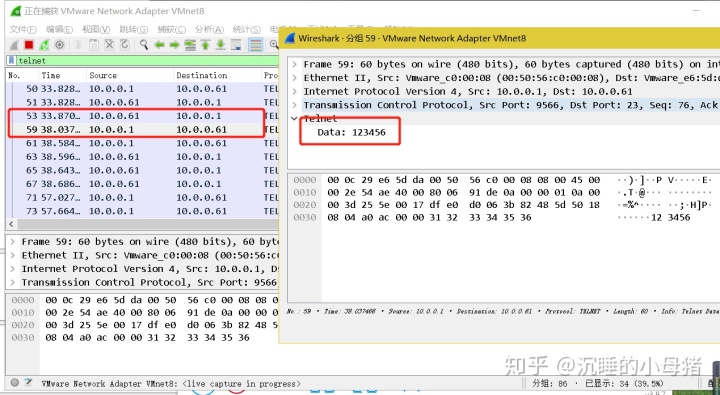Expand Internet Protocol row in main window
The width and height of the screenshot is (720, 395).
click(13, 269)
